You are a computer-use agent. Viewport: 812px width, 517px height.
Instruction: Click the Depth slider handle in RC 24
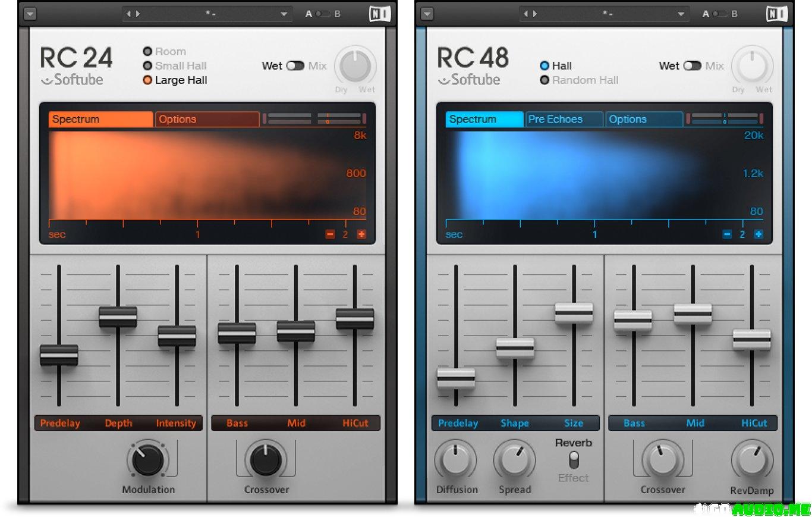(x=118, y=317)
